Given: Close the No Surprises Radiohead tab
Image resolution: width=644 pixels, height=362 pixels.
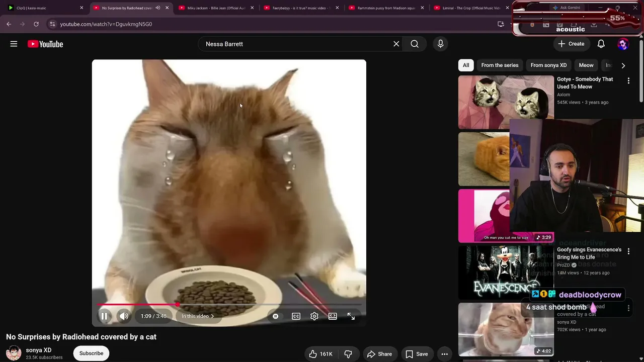Looking at the screenshot, I should pos(167,8).
